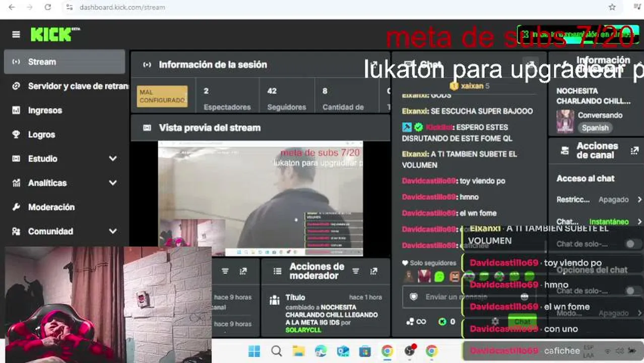The height and width of the screenshot is (363, 644).
Task: Click the list icon beside Acciones de moderador
Action: pyautogui.click(x=277, y=271)
